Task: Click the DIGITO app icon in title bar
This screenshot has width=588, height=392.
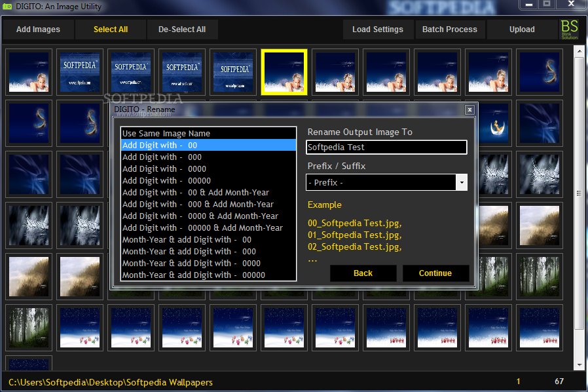Action: pyautogui.click(x=7, y=7)
